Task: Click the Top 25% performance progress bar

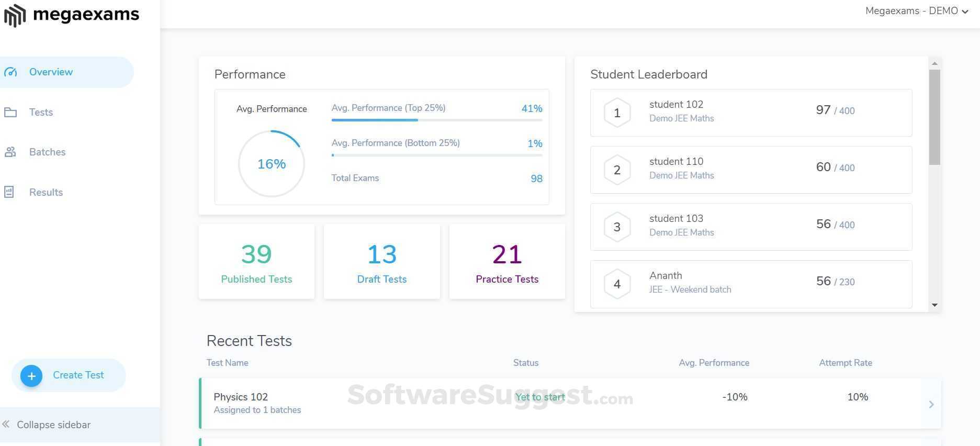Action: click(436, 120)
